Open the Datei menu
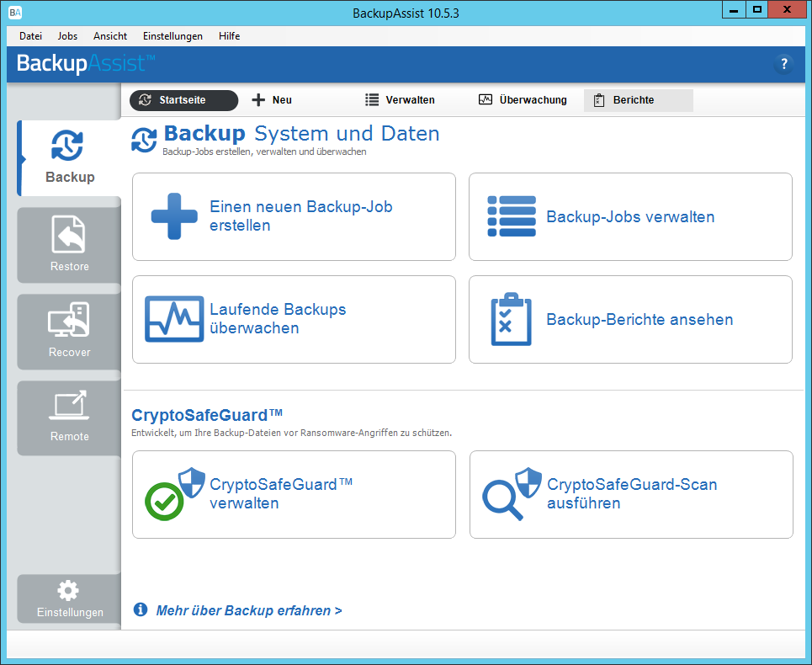The image size is (812, 665). (30, 36)
